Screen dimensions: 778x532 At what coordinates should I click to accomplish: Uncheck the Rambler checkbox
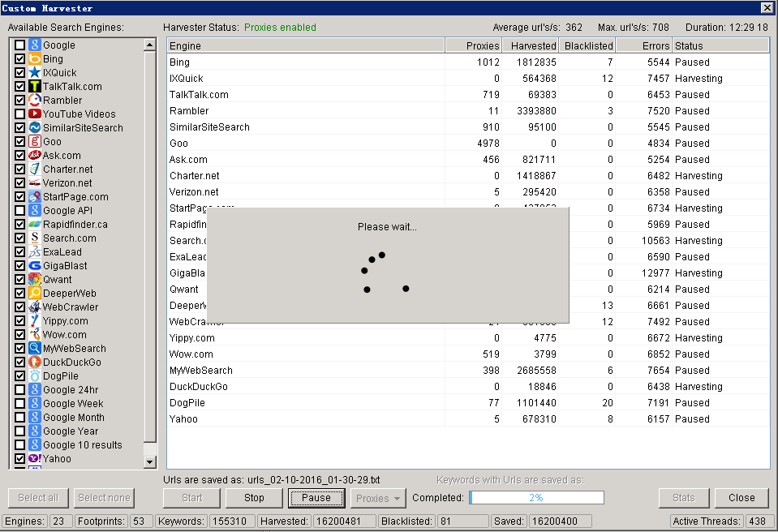click(x=19, y=100)
